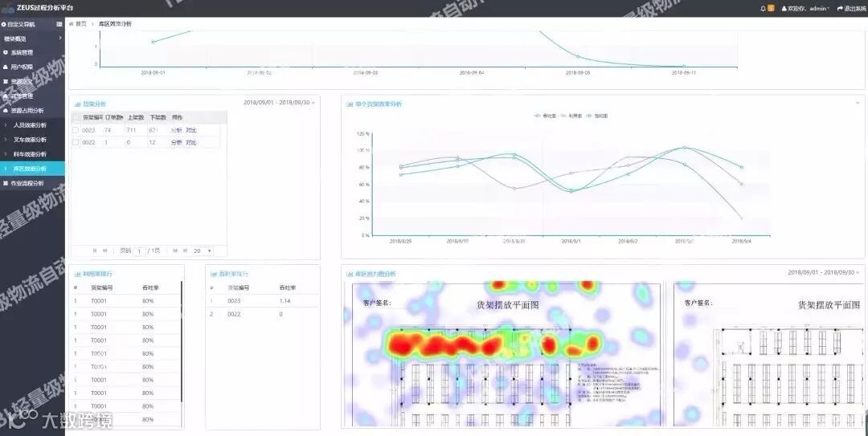Click 订单数 column header in shelf table
The image size is (868, 436).
click(x=115, y=117)
